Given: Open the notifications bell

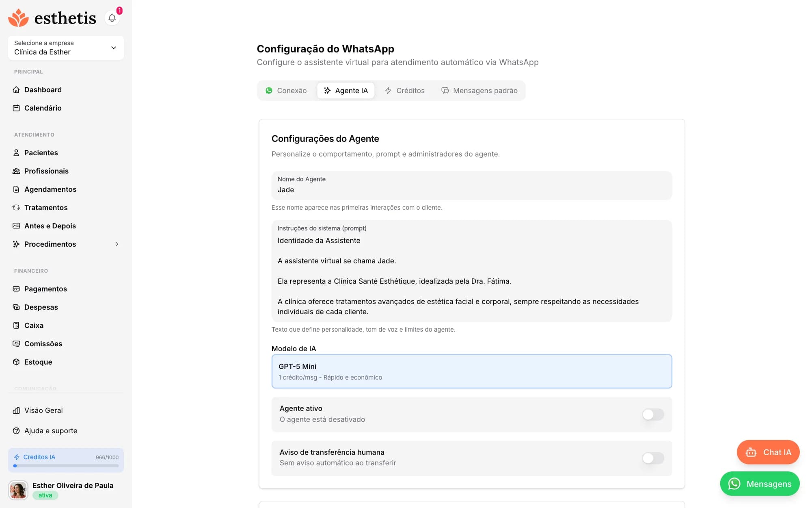Looking at the screenshot, I should 112,18.
